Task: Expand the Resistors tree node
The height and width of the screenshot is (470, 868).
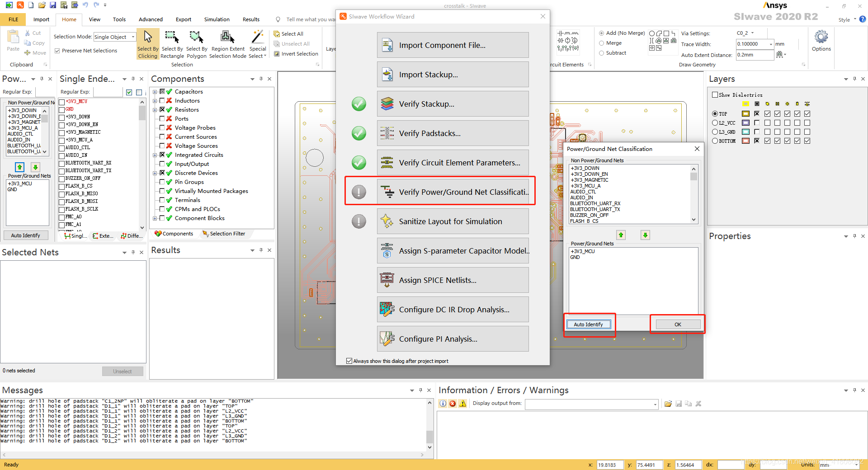Action: (x=155, y=110)
